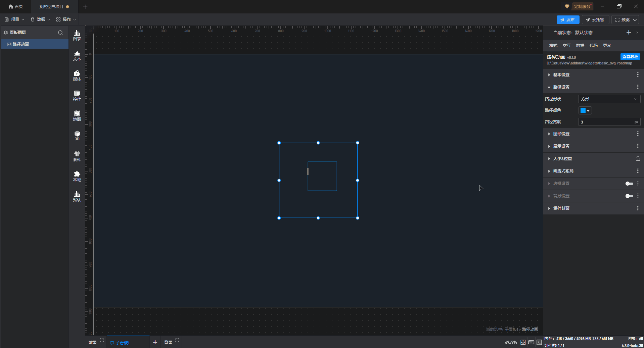This screenshot has height=348, width=644.
Task: Click the 路径宽度 width input field
Action: [609, 122]
